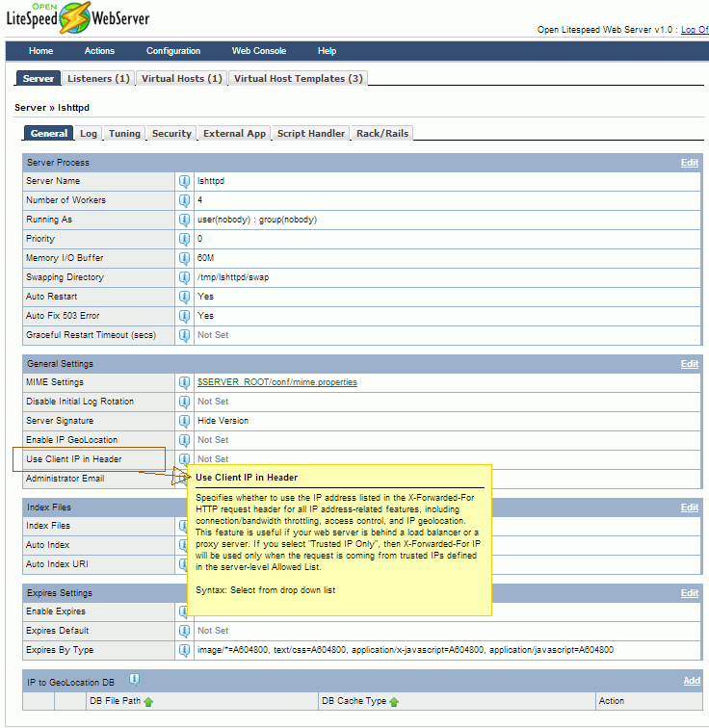Screen dimensions: 709x728
Task: Click the info icon for Running As
Action: point(184,220)
